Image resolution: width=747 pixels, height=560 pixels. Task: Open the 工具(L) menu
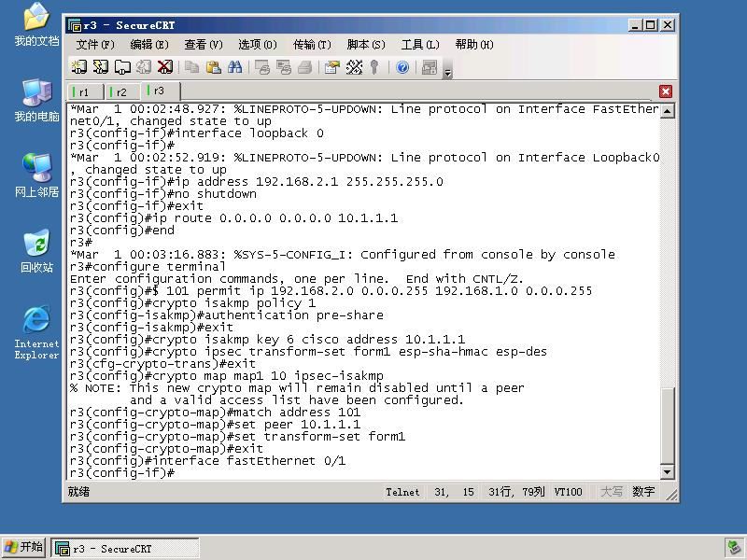pos(419,45)
